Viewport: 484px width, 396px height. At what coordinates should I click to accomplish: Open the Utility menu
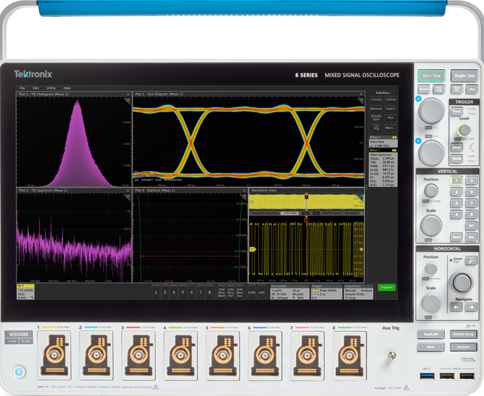tap(51, 88)
